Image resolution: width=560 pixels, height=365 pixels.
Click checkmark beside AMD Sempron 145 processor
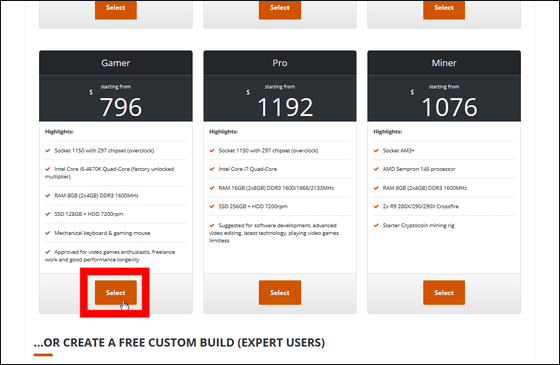pyautogui.click(x=376, y=169)
